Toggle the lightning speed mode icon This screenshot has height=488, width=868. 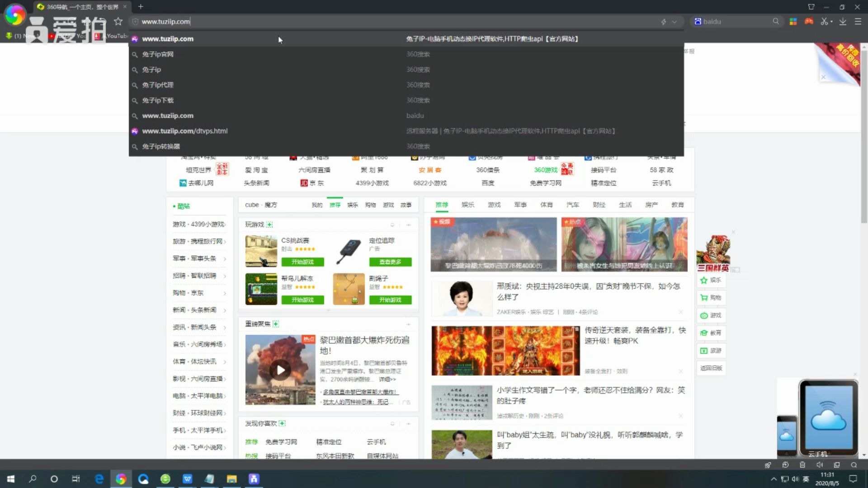pyautogui.click(x=664, y=22)
